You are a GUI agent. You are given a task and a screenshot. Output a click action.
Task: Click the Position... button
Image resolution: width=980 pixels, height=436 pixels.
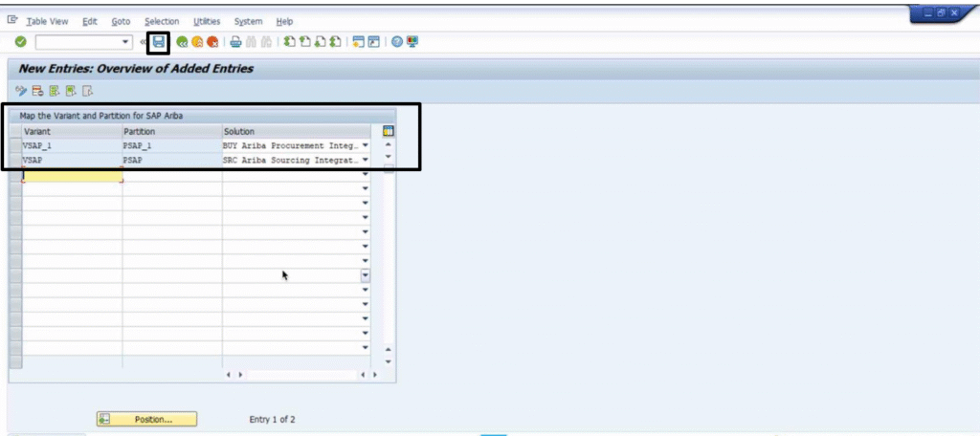(146, 419)
